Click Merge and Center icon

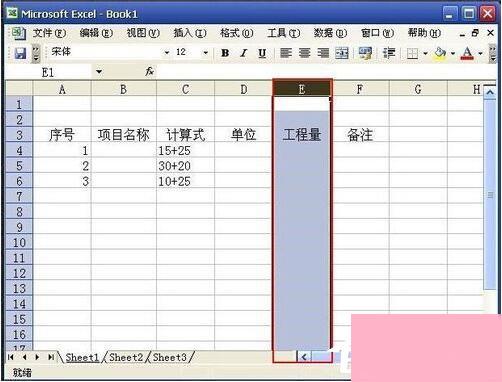tap(342, 53)
